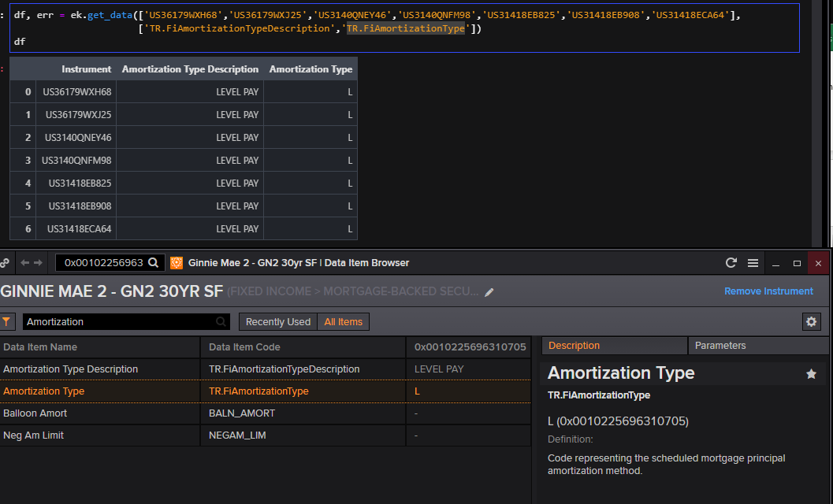Open the Description tab

coord(614,346)
